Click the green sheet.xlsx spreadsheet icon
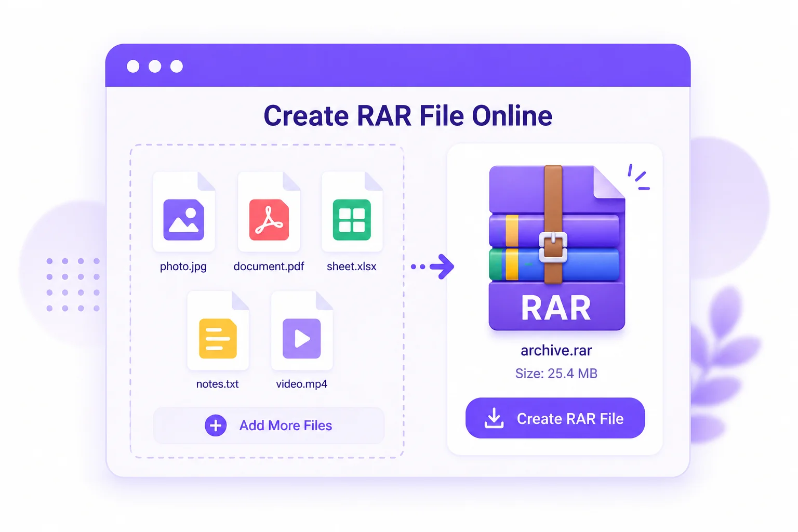The image size is (798, 532). [352, 212]
